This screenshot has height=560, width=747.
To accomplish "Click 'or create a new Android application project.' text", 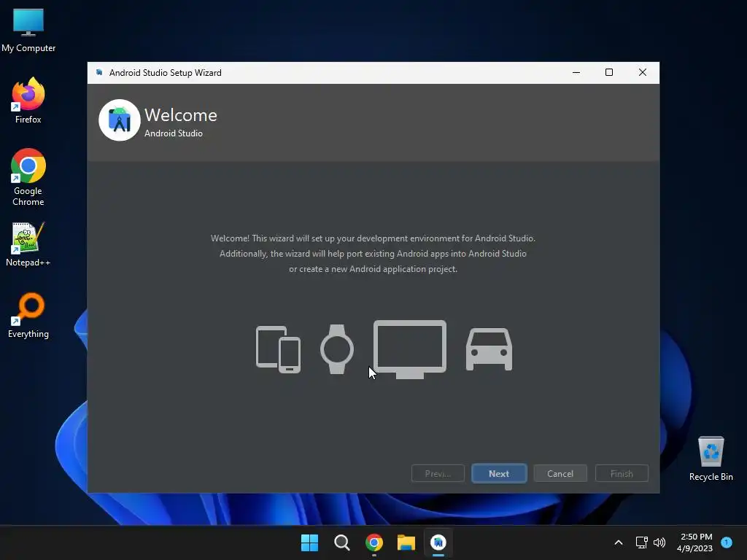I will pos(373,269).
